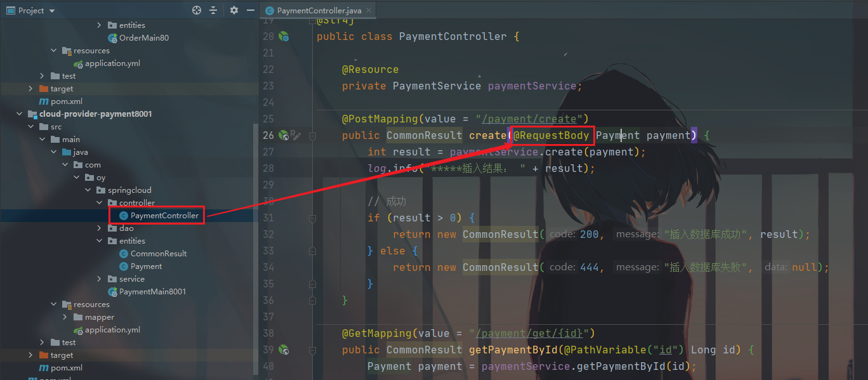This screenshot has width=868, height=380.
Task: Click the Spring bean gutter icon on line 20
Action: pos(284,37)
